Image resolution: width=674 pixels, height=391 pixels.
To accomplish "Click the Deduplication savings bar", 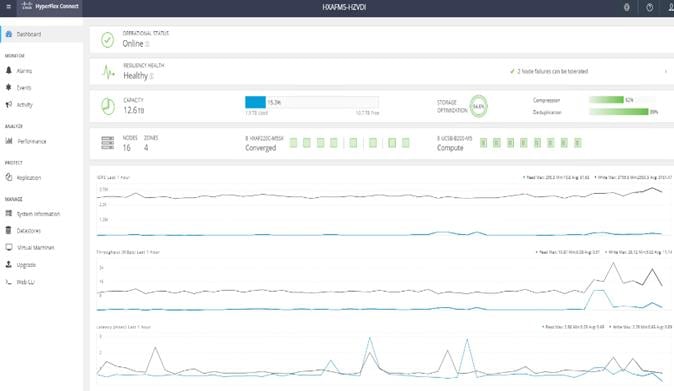I will tap(619, 112).
